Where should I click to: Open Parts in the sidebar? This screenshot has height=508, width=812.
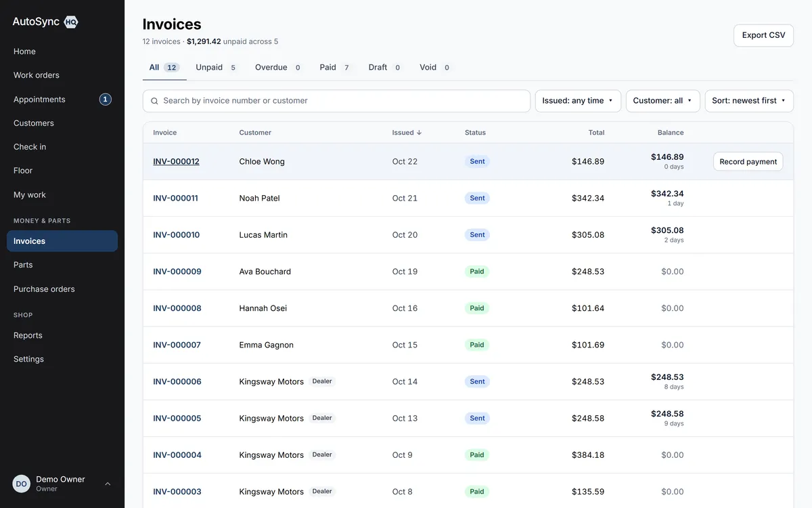[x=62, y=265]
